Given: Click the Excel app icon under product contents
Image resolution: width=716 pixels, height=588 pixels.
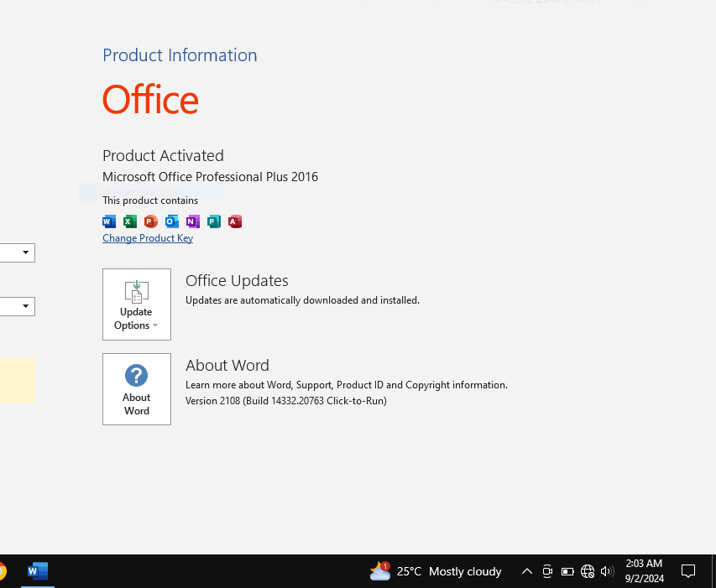Looking at the screenshot, I should tap(130, 221).
